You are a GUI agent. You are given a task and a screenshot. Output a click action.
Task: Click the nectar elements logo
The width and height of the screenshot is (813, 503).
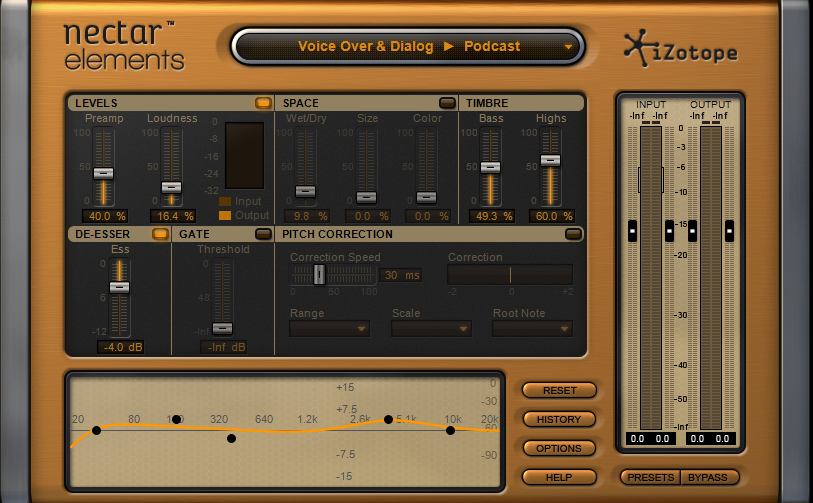[124, 46]
